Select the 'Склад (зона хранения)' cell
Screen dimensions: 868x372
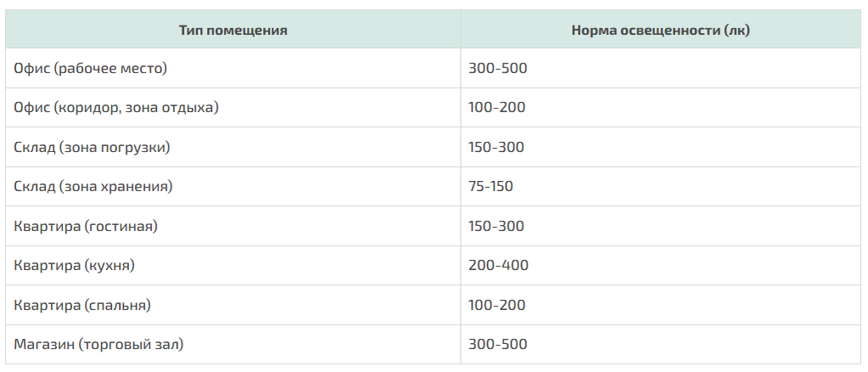93,186
